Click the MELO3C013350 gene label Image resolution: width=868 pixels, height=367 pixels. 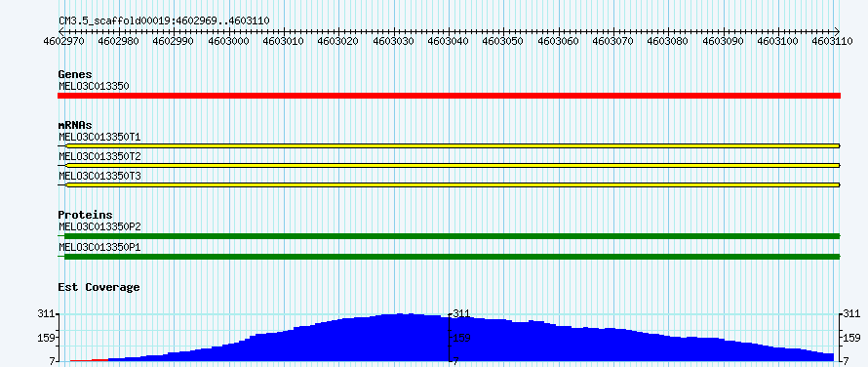click(94, 86)
